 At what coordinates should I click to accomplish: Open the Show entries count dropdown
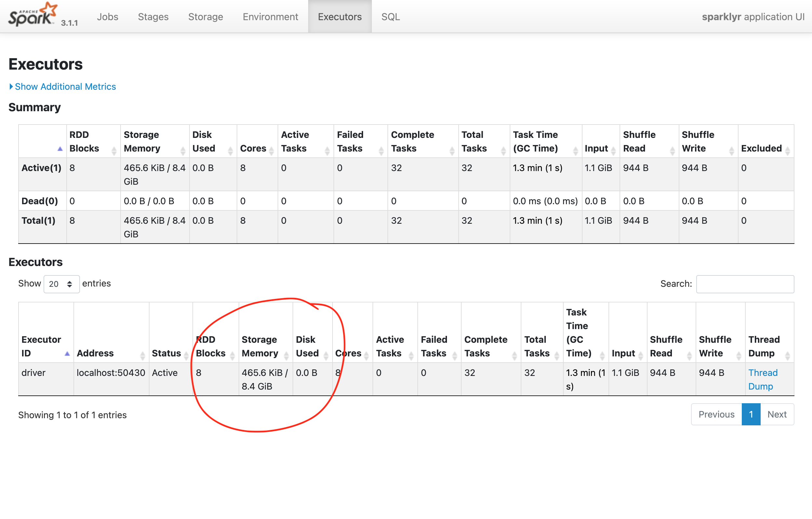point(61,284)
